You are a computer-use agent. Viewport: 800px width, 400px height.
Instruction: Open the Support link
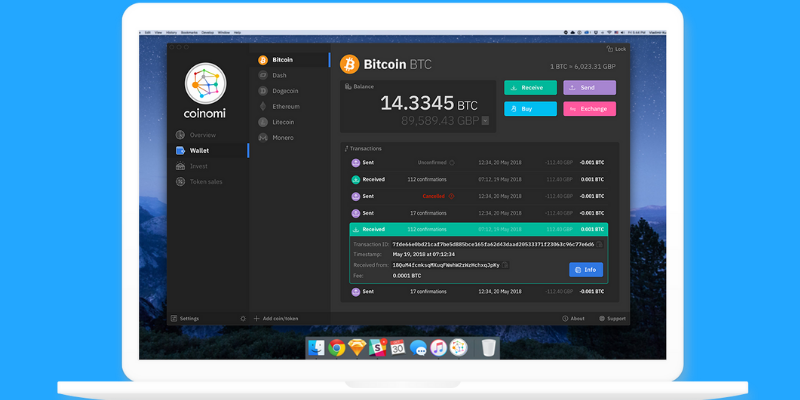click(x=612, y=319)
